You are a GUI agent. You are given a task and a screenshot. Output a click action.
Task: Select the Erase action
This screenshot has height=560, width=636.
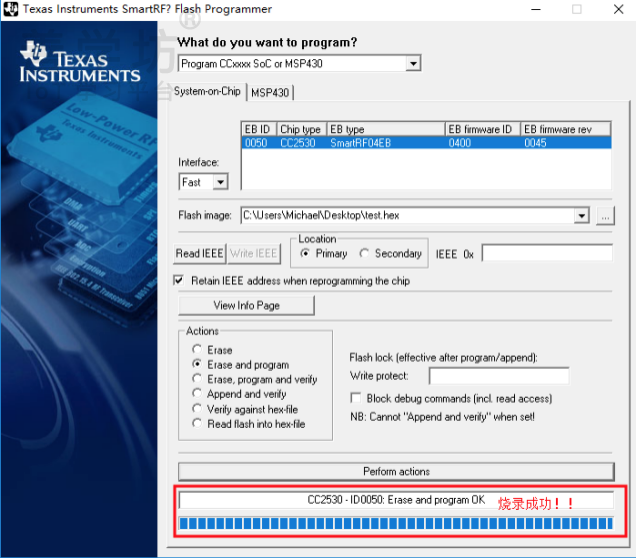click(197, 349)
